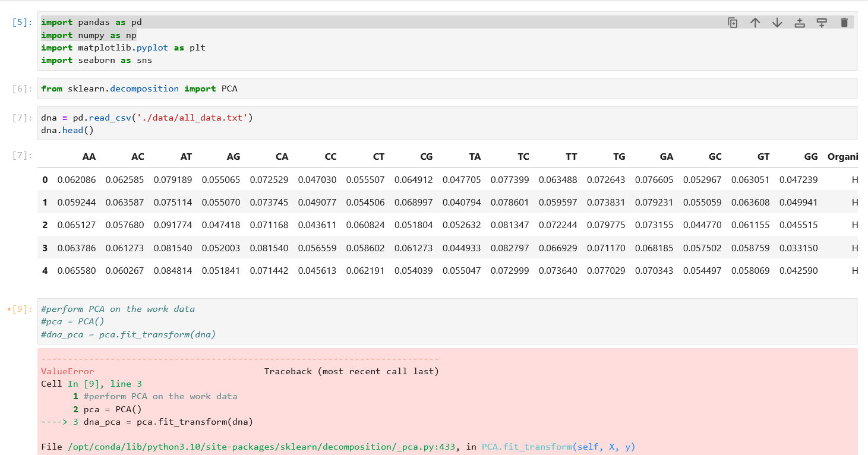
Task: Move the selected cell down
Action: pos(777,22)
